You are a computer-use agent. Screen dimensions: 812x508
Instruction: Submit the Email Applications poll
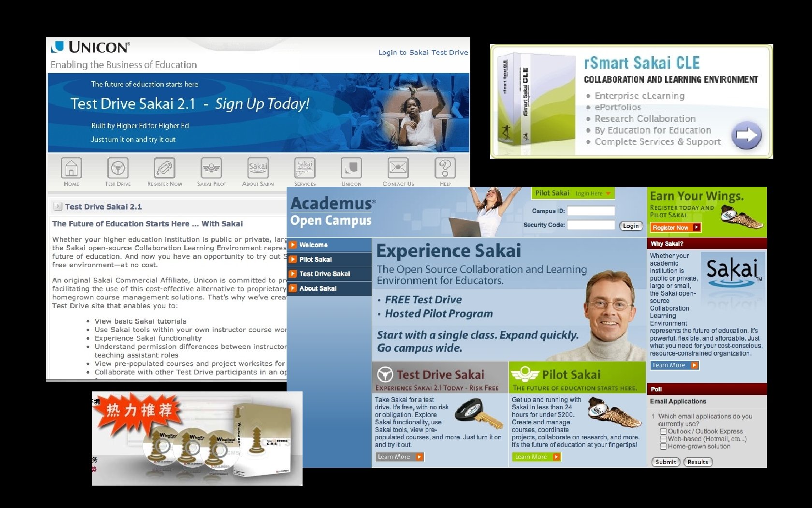click(666, 462)
